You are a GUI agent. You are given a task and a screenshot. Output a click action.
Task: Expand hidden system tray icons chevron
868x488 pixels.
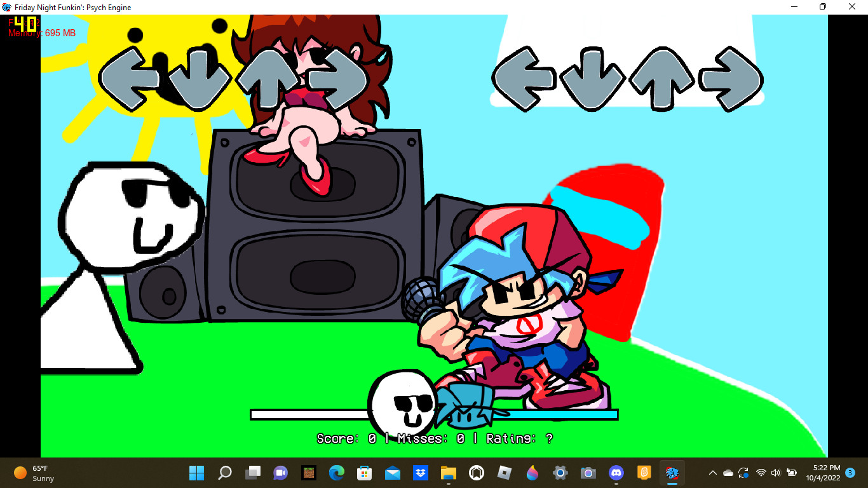[713, 473]
